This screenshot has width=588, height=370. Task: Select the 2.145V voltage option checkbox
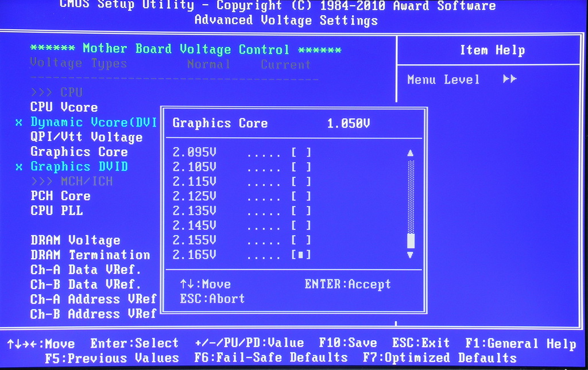pyautogui.click(x=301, y=225)
